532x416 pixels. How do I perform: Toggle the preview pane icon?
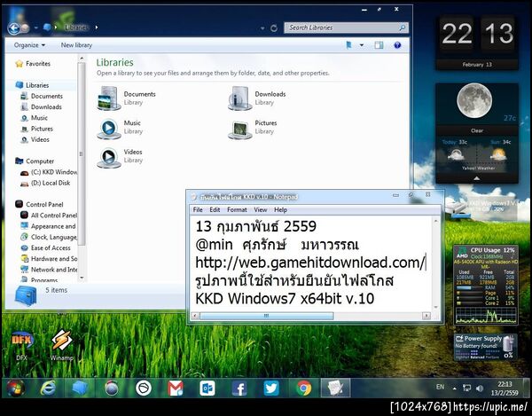pos(379,45)
